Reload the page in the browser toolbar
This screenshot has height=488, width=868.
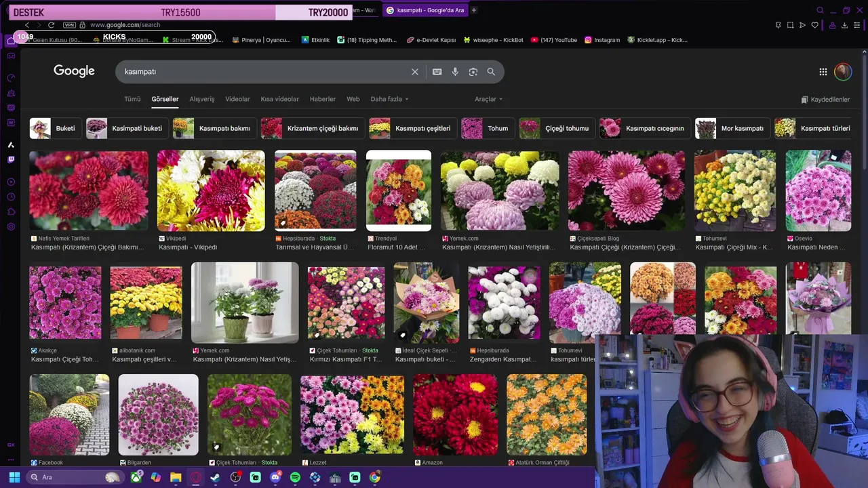pos(51,25)
